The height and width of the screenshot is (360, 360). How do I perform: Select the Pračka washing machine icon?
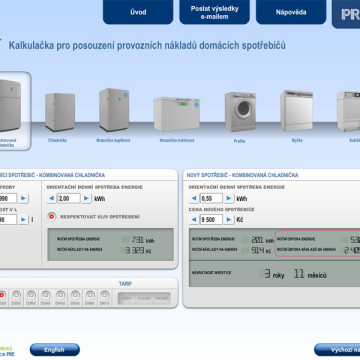coord(240,112)
